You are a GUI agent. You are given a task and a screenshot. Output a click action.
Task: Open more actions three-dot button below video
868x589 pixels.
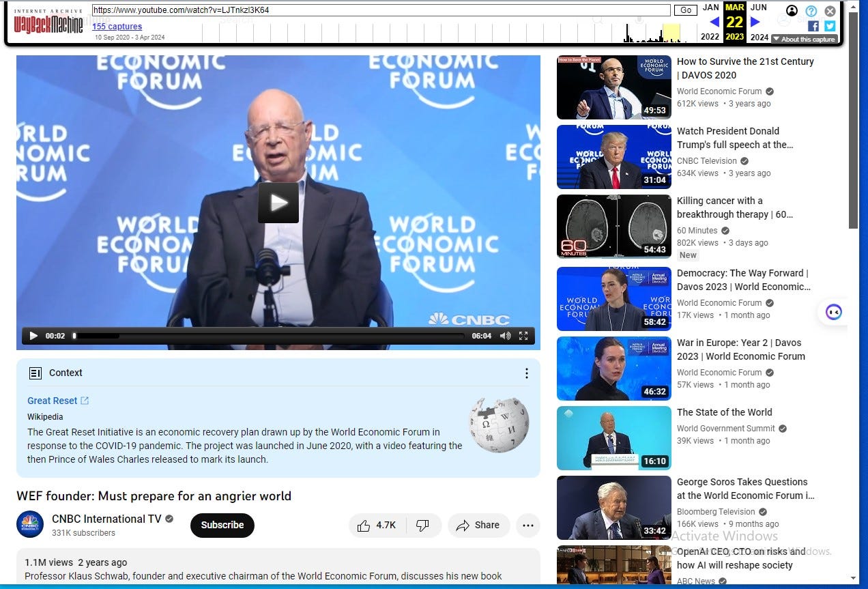pos(528,526)
